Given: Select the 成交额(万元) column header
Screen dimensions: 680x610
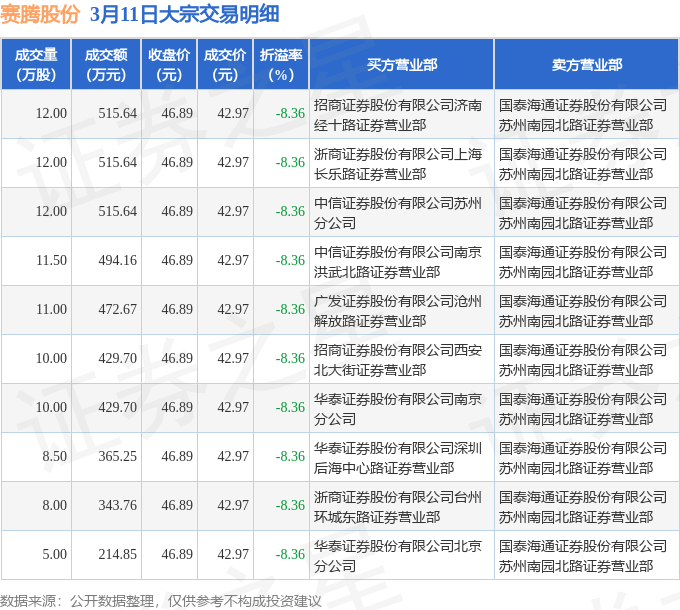Looking at the screenshot, I should tap(106, 64).
